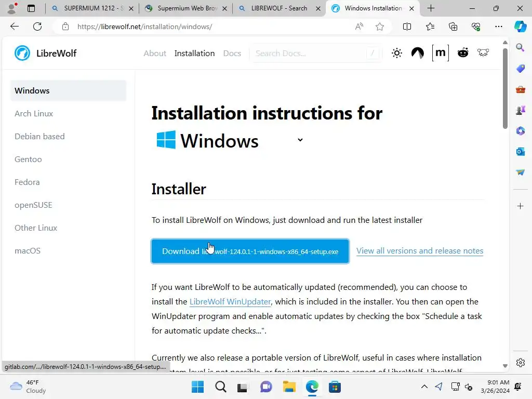Select Other Linux in the sidebar

click(x=36, y=228)
